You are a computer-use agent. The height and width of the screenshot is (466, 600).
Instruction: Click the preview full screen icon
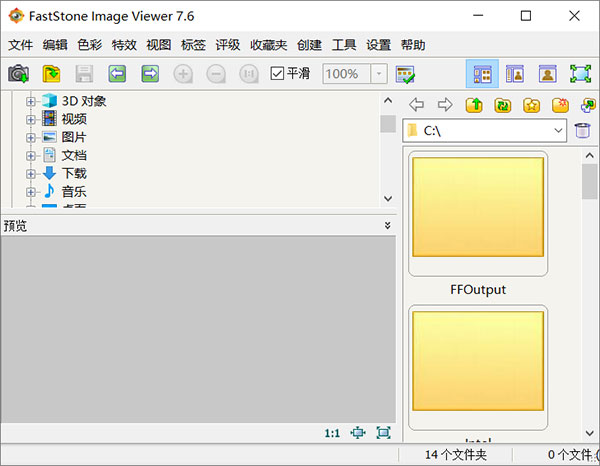click(x=383, y=433)
